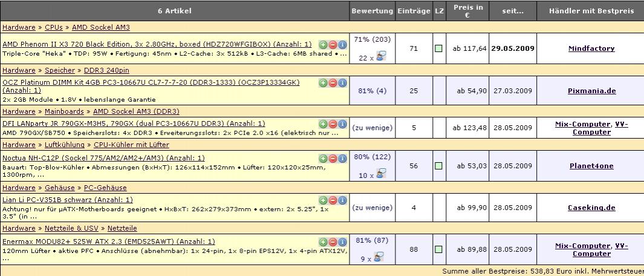This screenshot has height=276, width=644.
Task: Remove Lian Li PC-V351B from the list
Action: pos(333,201)
